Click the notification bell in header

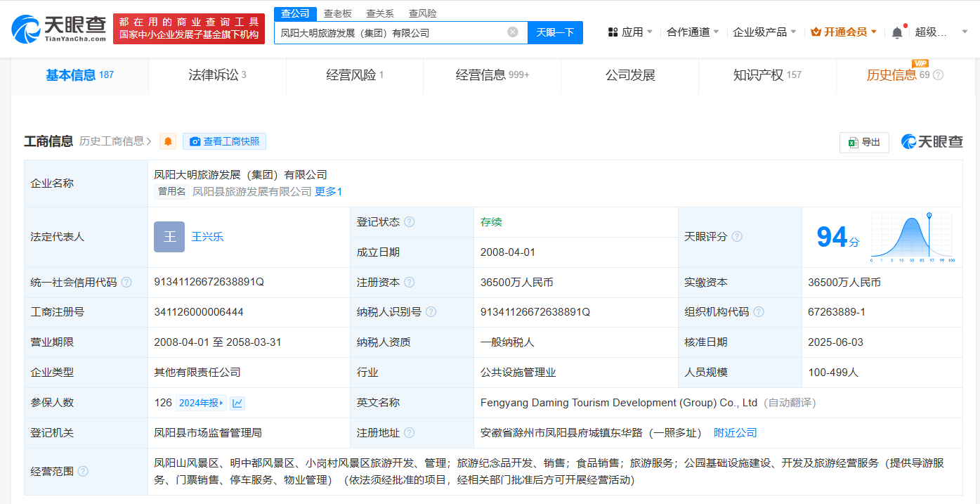click(897, 32)
